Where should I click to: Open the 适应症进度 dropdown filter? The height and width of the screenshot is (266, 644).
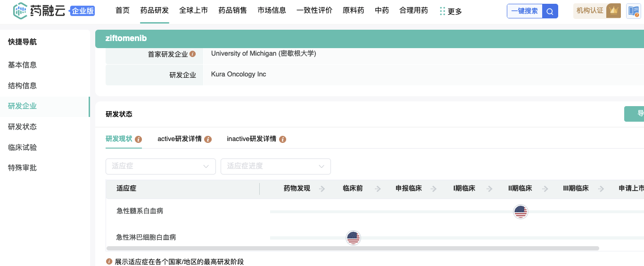pos(275,166)
